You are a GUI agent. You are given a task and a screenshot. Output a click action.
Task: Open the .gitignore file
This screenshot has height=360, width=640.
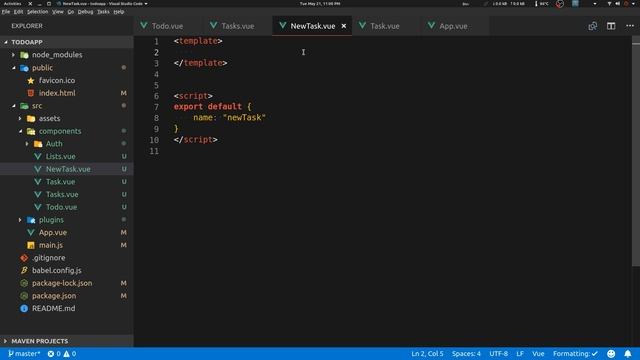point(49,258)
